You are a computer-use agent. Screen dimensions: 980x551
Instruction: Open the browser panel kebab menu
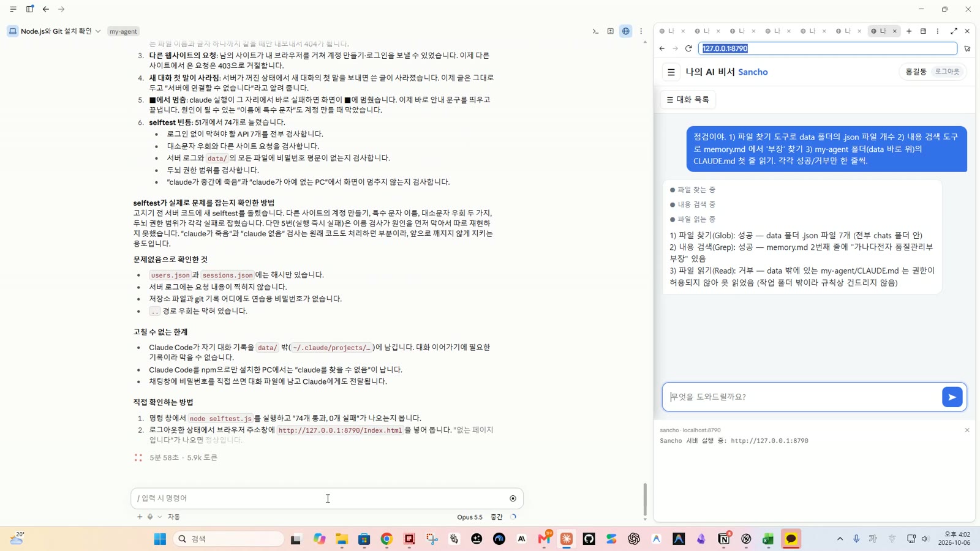click(x=937, y=31)
